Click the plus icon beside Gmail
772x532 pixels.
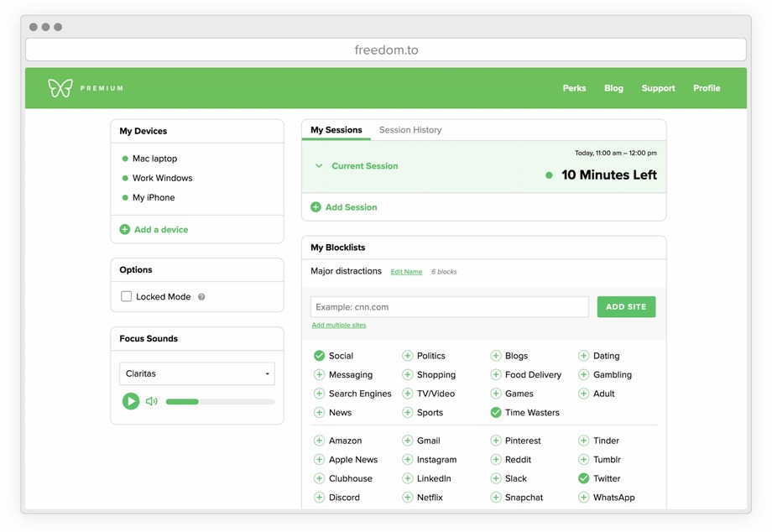407,440
